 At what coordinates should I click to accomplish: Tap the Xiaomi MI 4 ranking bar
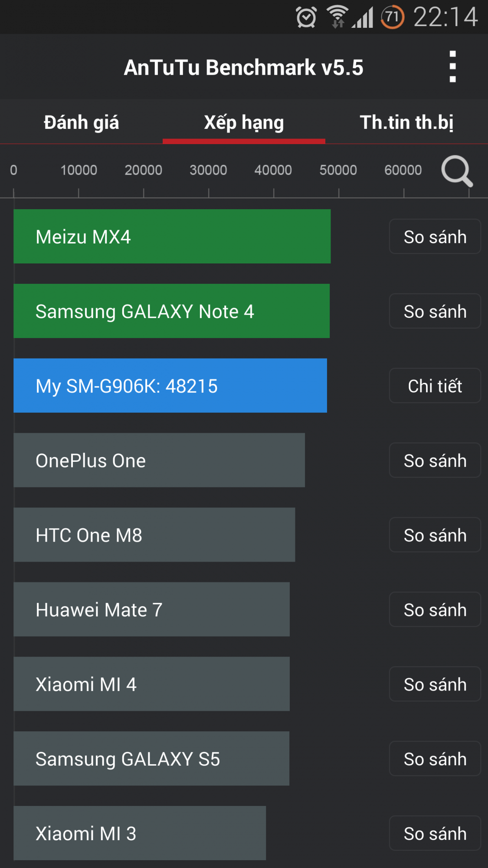tap(151, 684)
